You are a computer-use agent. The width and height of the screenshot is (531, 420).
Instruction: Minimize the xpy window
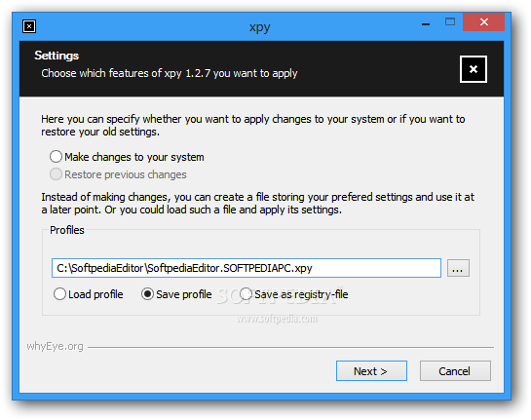pos(426,23)
